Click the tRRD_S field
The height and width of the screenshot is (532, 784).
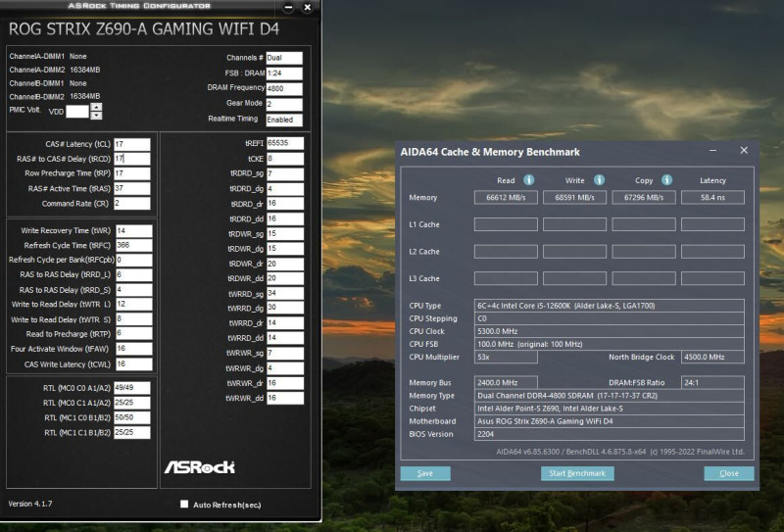tap(134, 290)
